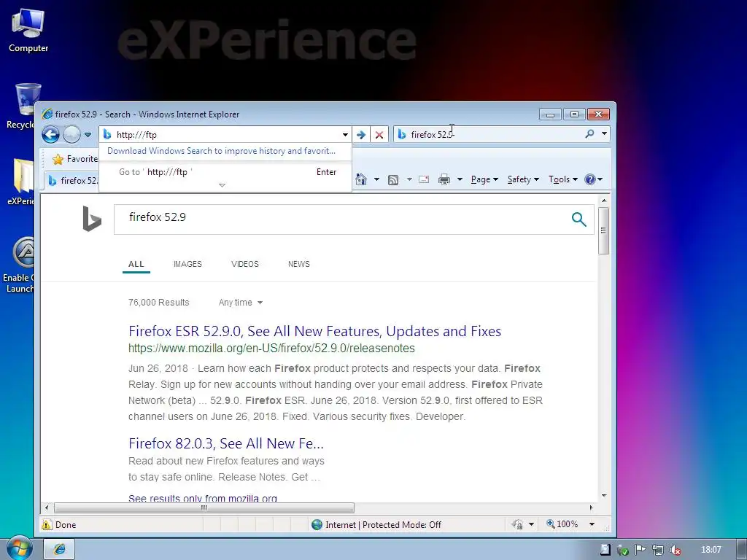Click the 100% zoom level button
This screenshot has width=747, height=560.
point(562,524)
